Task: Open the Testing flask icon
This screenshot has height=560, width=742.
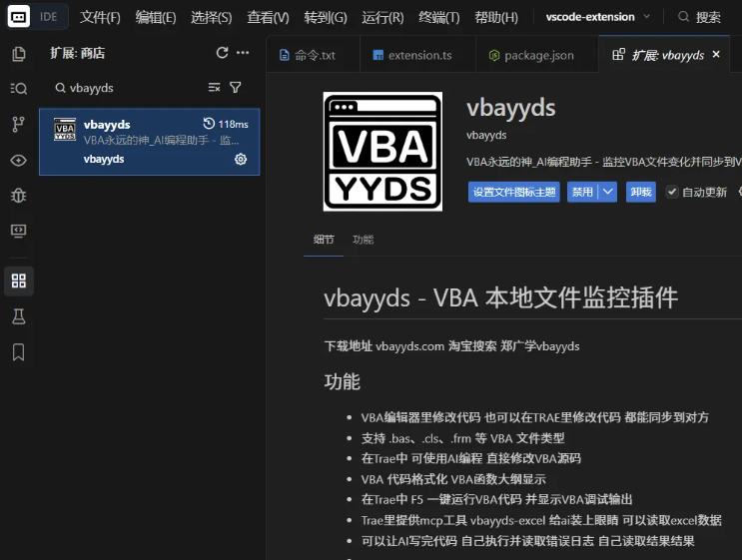Action: tap(18, 316)
